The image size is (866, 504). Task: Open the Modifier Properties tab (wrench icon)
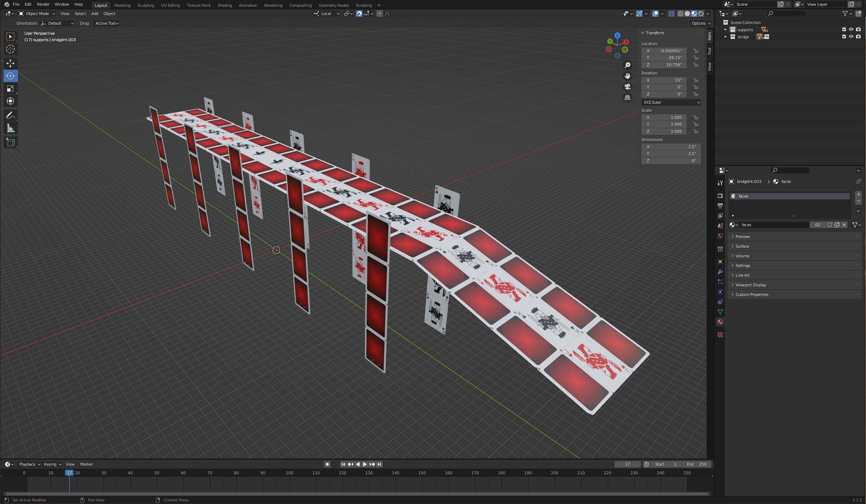click(720, 272)
